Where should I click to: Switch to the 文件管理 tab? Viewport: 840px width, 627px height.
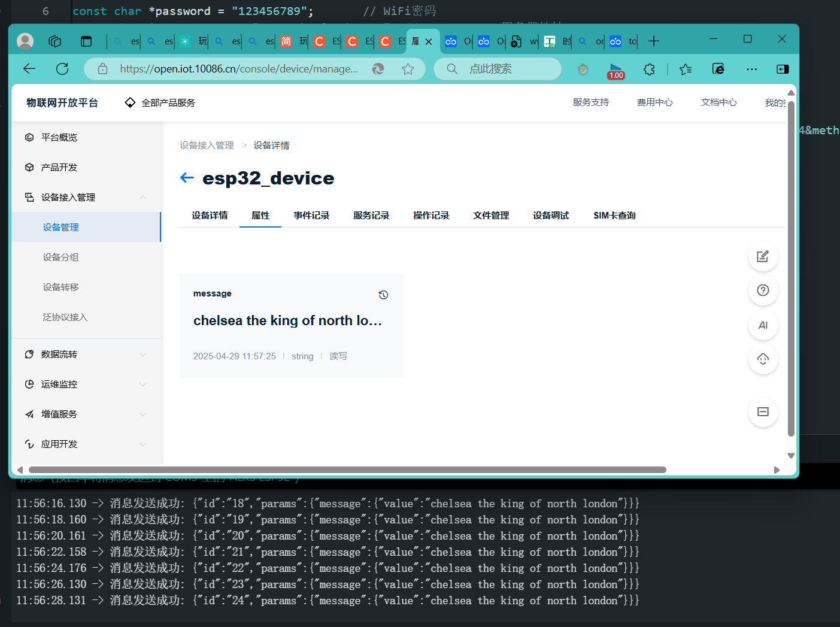pos(491,215)
